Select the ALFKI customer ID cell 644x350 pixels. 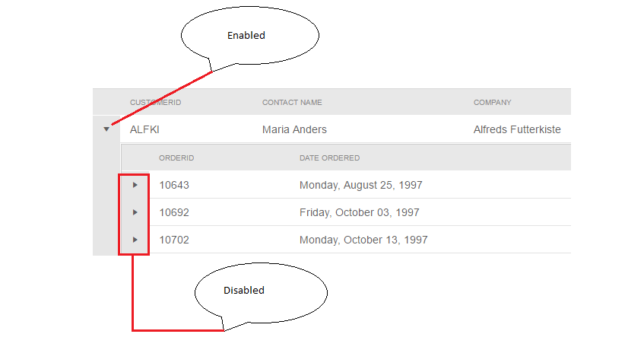[x=144, y=129]
